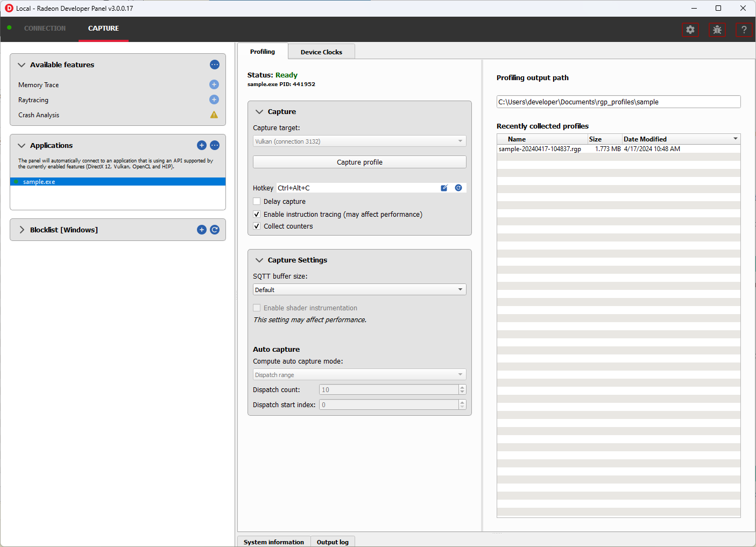The image size is (756, 547).
Task: Click the Crash Analysis warning icon
Action: pyautogui.click(x=214, y=115)
